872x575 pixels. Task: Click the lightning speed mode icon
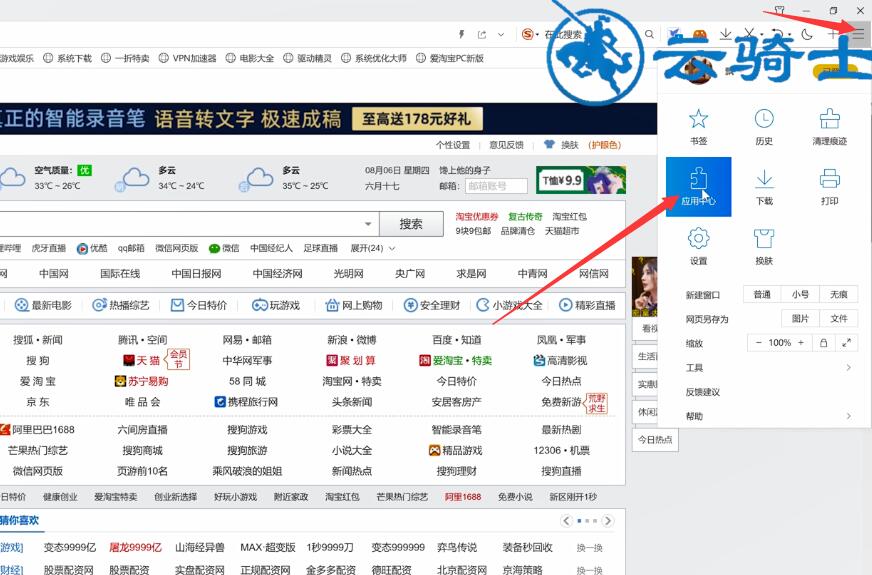pyautogui.click(x=461, y=34)
